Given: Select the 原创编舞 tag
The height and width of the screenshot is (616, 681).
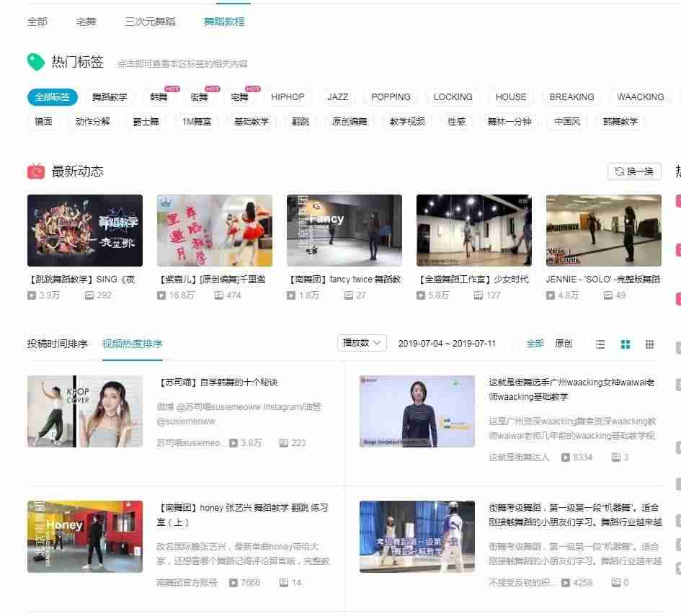Looking at the screenshot, I should click(x=350, y=122).
